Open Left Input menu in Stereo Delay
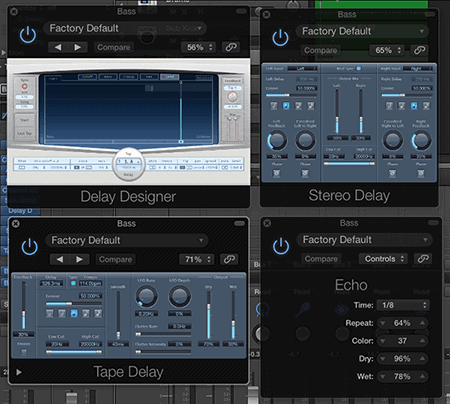The height and width of the screenshot is (404, 450). pyautogui.click(x=302, y=68)
